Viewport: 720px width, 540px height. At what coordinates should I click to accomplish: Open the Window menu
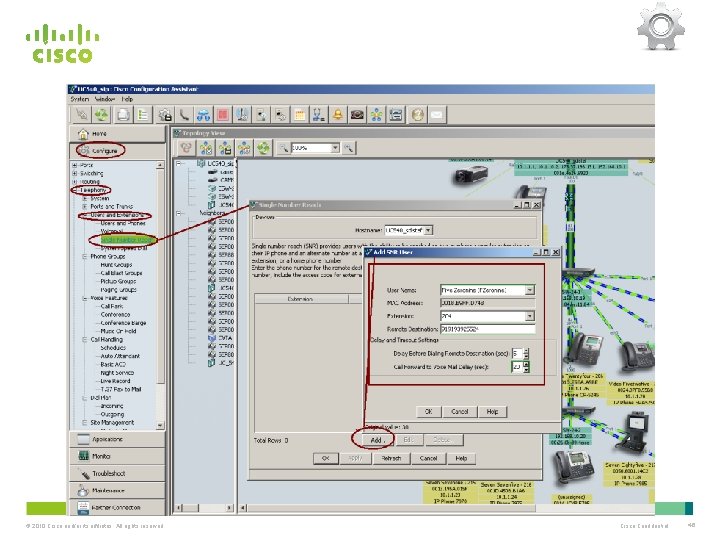105,99
